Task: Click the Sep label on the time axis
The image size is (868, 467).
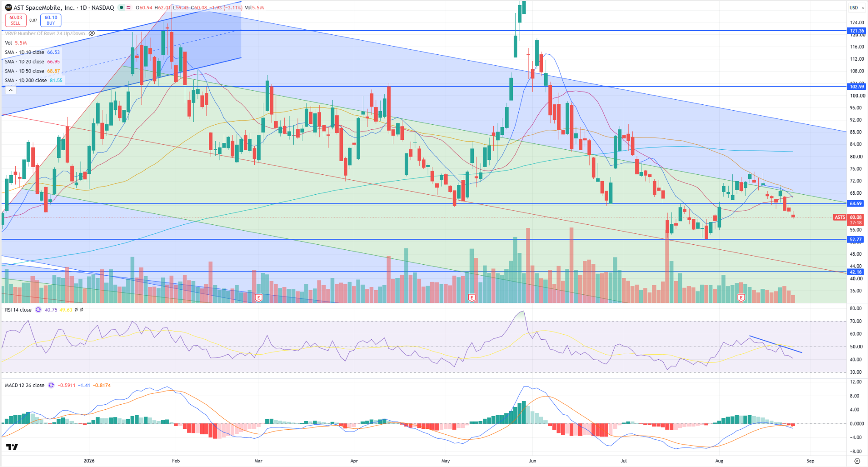Action: 810,461
